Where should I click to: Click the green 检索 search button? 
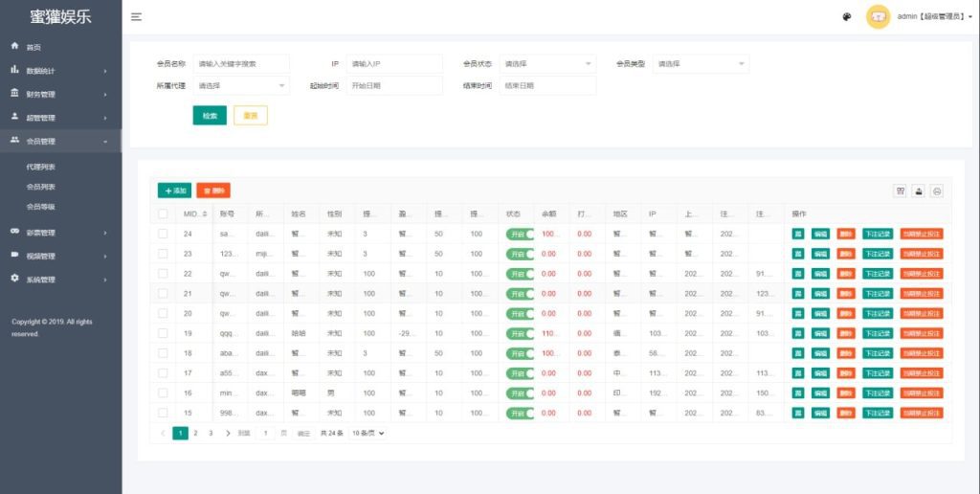[210, 115]
